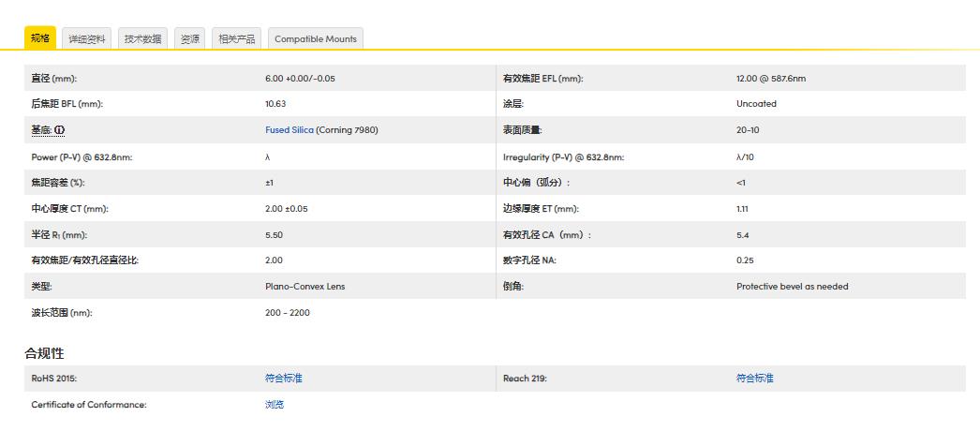This screenshot has height=446, width=980.
Task: Click the Certificate of Conformance label
Action: 89,404
